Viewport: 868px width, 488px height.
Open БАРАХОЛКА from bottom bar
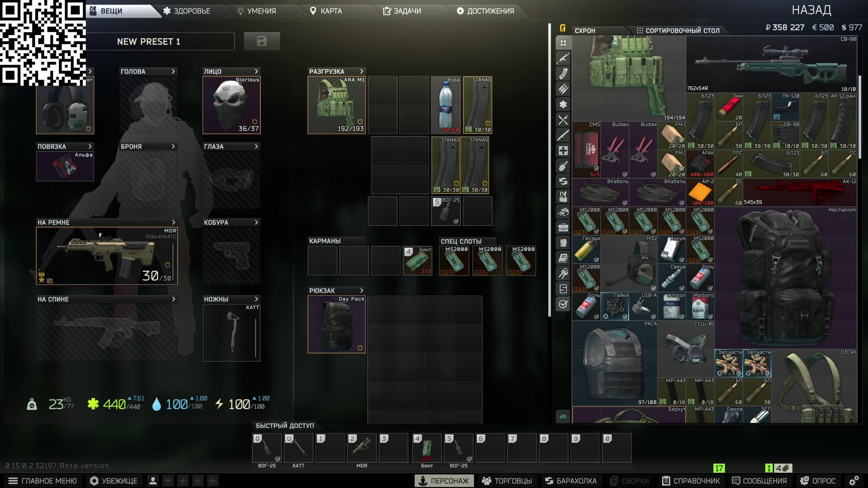point(571,481)
